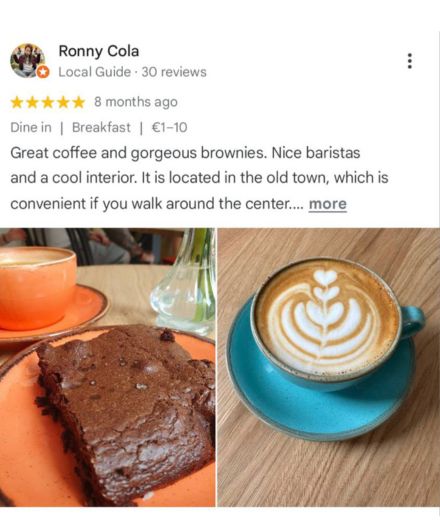Click the third yellow rating star
This screenshot has width=440, height=529.
pos(48,102)
